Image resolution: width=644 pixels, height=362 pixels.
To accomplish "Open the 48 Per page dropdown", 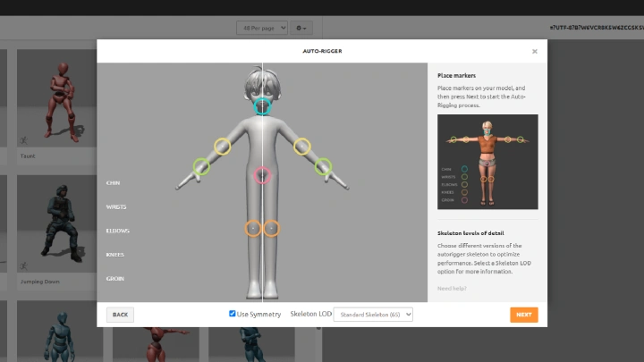I will click(x=262, y=29).
